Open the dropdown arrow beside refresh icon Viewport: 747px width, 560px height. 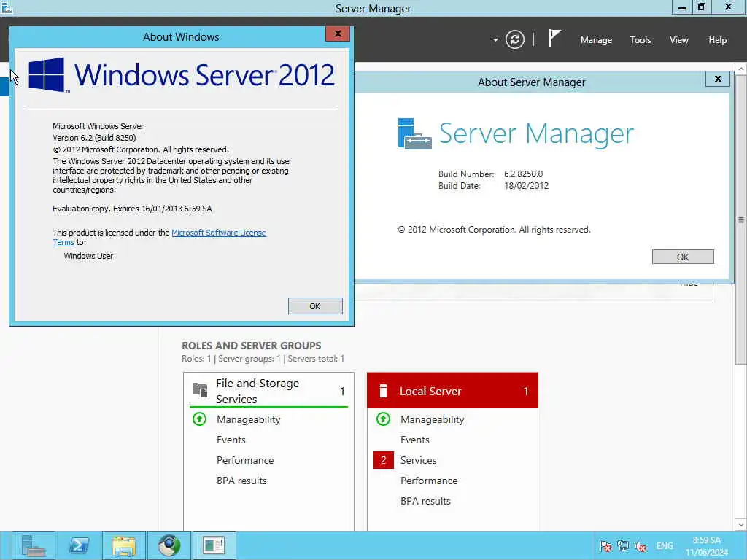[x=495, y=40]
